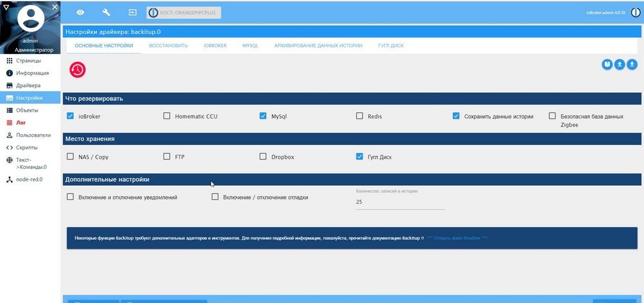Viewport: 644px width, 303px height.
Task: Click the node-red.0 network icon
Action: 10,180
